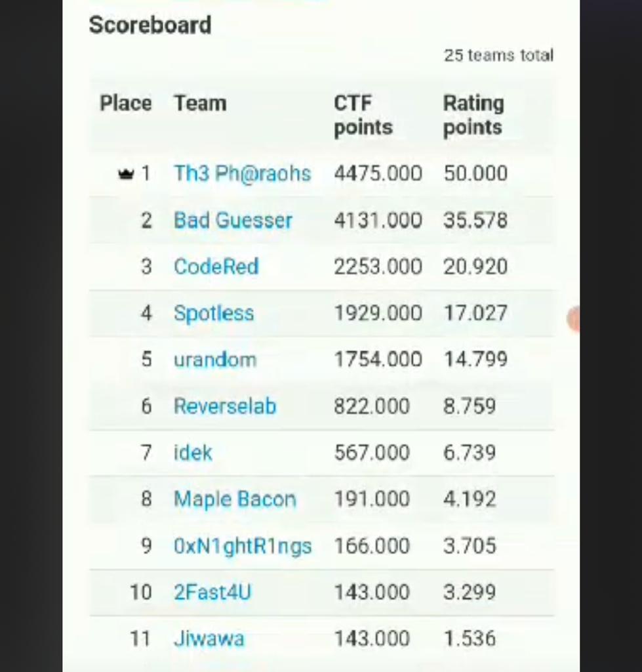Visit the Spotless team profile
Image resolution: width=642 pixels, height=672 pixels.
(x=213, y=313)
